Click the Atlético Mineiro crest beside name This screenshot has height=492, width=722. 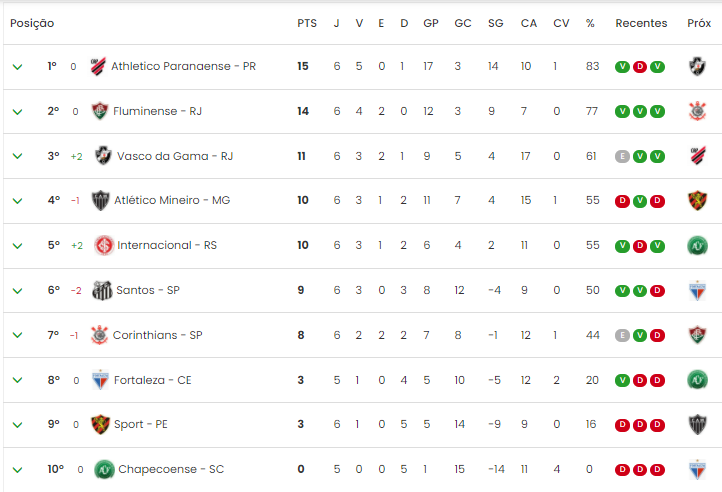[100, 200]
